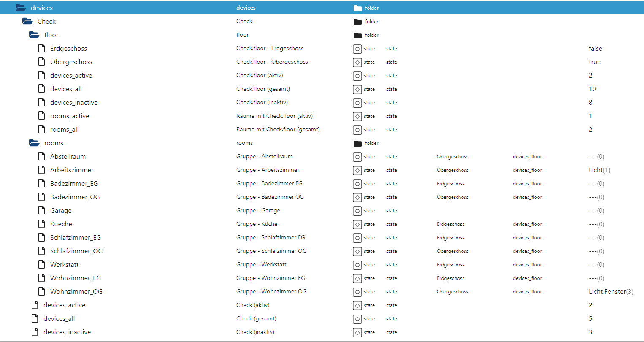Click the value 'true' for Obergeschoss
This screenshot has height=342, width=644.
point(594,62)
